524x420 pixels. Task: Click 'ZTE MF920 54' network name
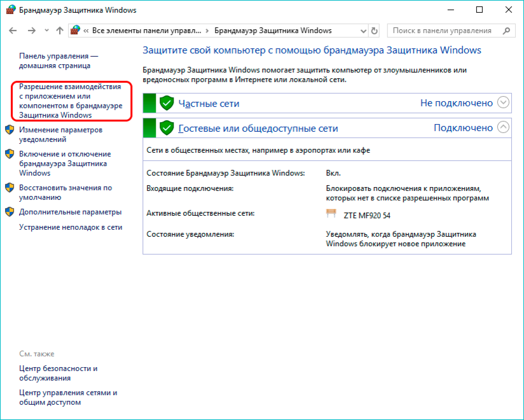[367, 215]
